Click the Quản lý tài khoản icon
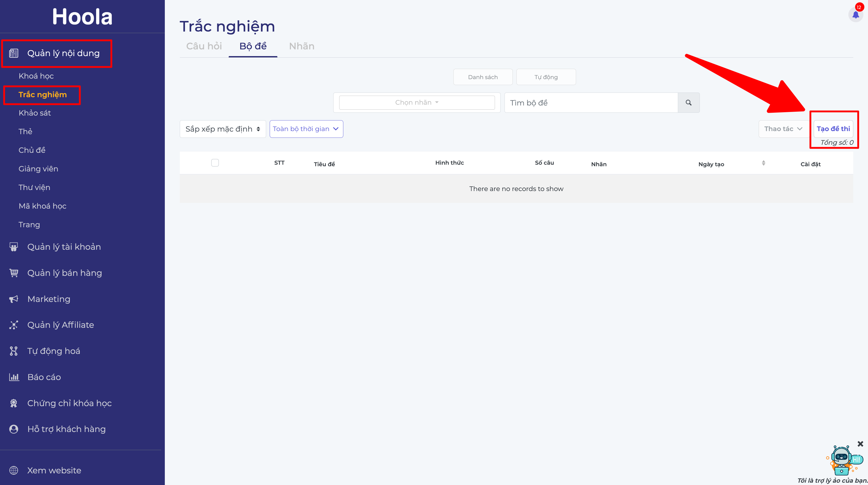This screenshot has width=868, height=485. point(13,247)
